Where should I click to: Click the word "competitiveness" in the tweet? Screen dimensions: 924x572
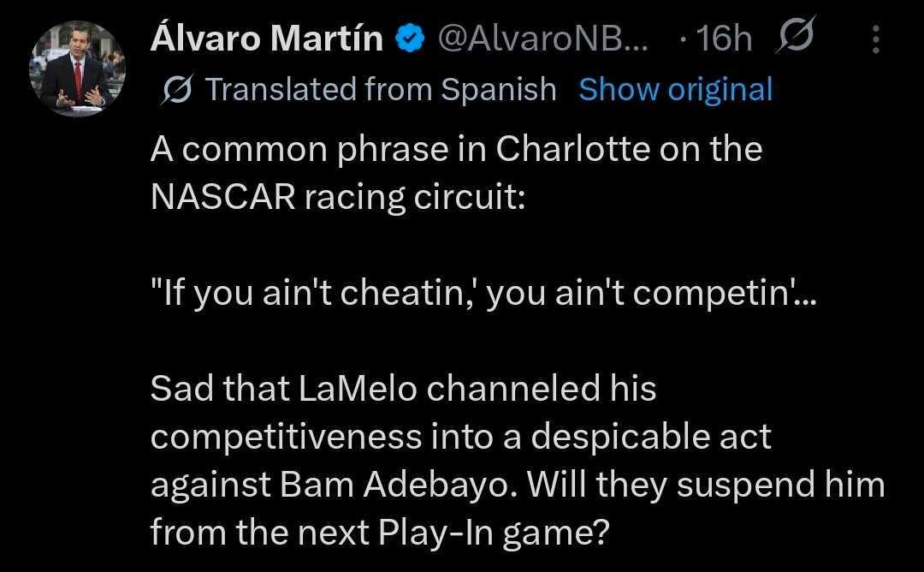[x=286, y=437]
